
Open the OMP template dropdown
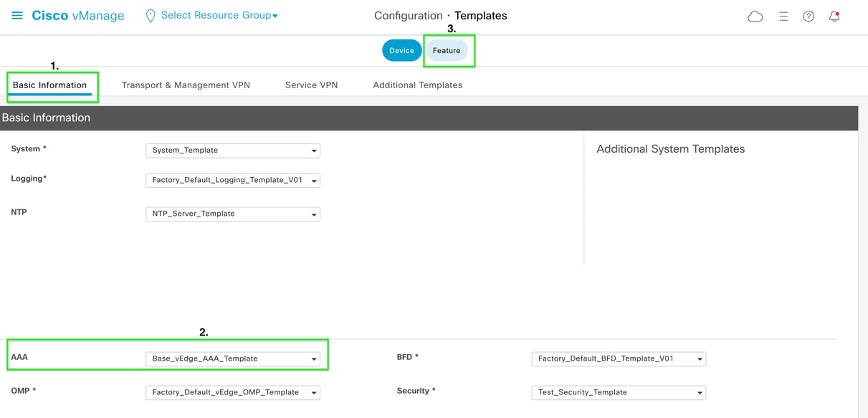(x=233, y=392)
